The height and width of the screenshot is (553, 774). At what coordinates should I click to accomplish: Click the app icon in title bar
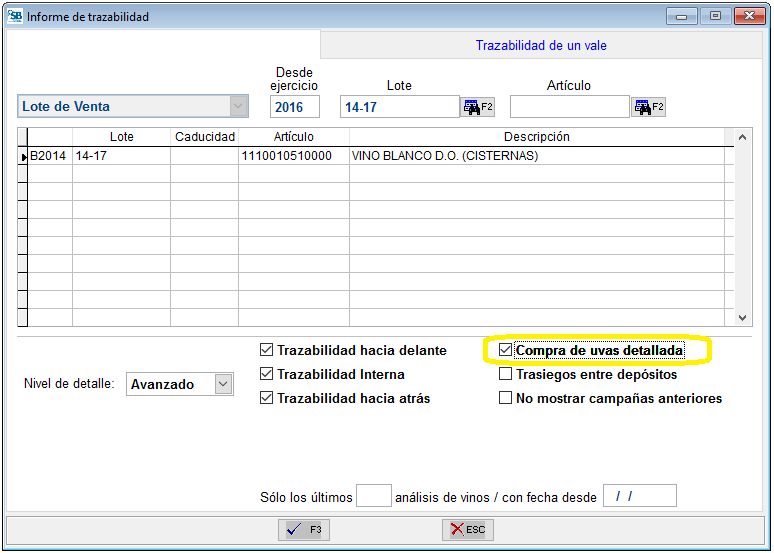click(x=15, y=16)
